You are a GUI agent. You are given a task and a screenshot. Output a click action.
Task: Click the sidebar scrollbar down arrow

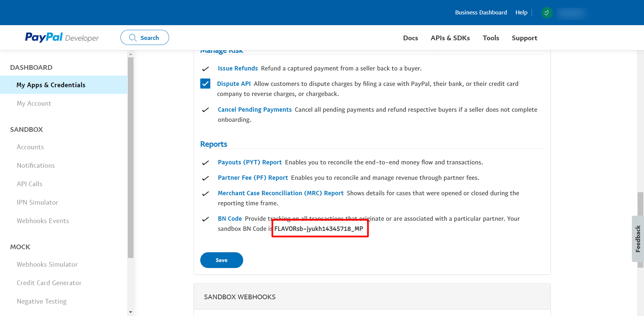tap(131, 311)
